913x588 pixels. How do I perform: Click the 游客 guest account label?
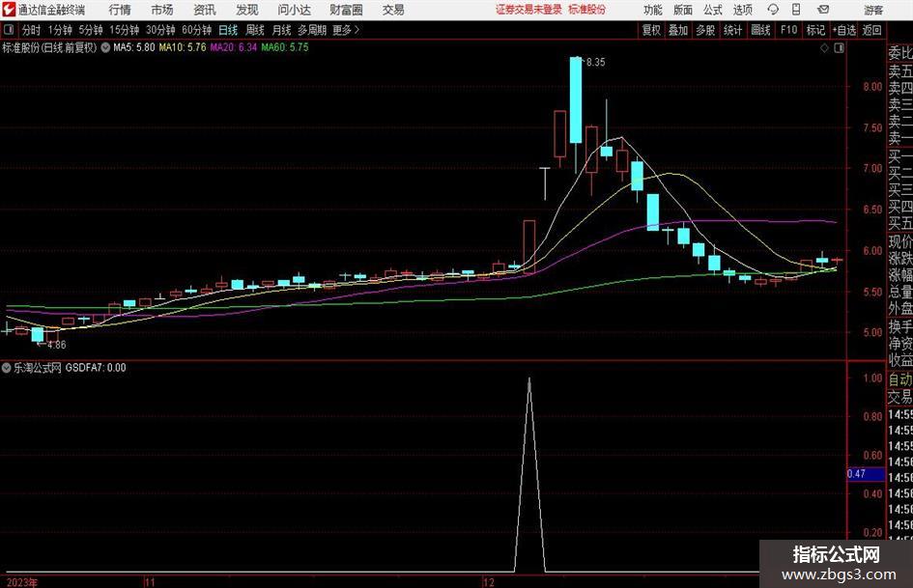(x=873, y=10)
